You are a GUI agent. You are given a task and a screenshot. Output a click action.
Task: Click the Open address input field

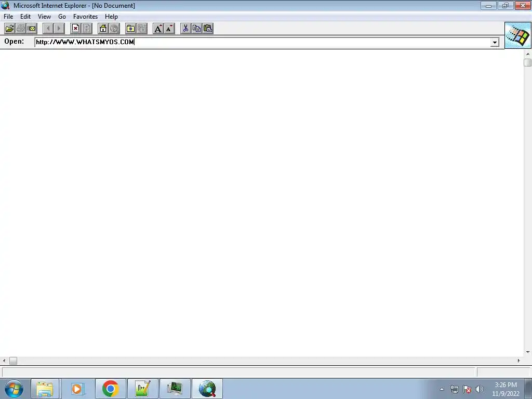tap(262, 42)
